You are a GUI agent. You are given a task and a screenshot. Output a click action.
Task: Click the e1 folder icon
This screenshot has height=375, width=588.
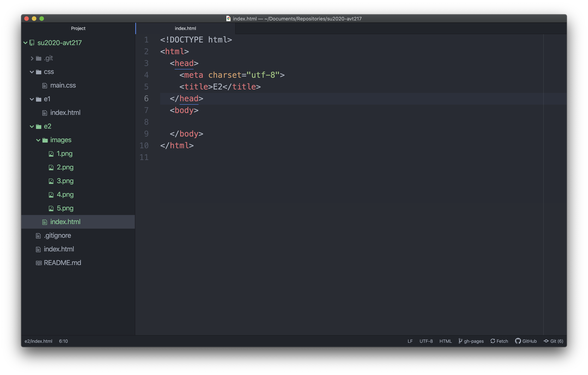point(39,99)
